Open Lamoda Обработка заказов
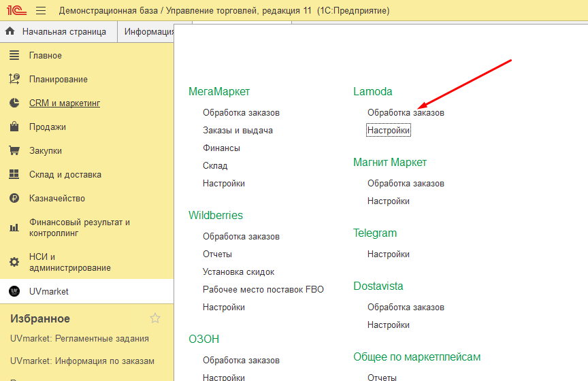This screenshot has height=381, width=588. pos(406,112)
